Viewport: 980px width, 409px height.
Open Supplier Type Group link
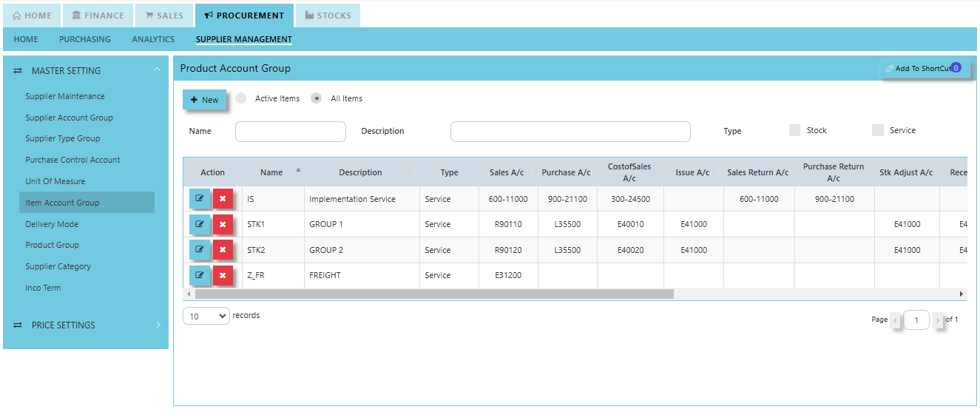[63, 138]
